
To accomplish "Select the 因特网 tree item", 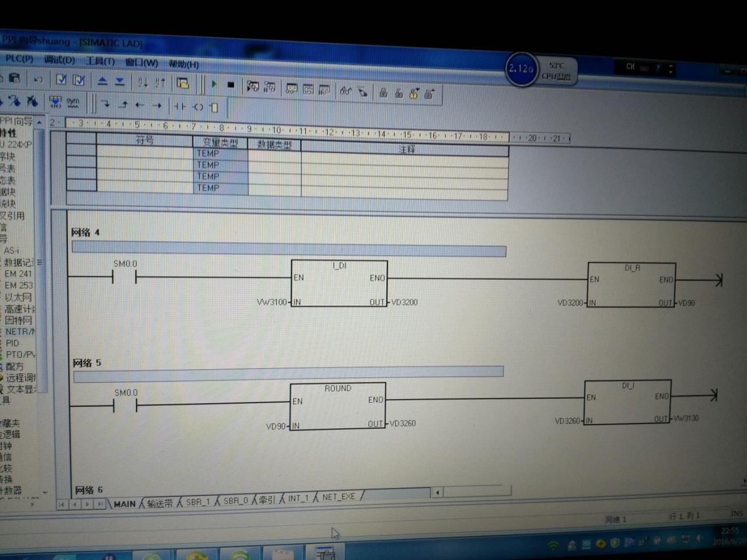I will pyautogui.click(x=19, y=320).
